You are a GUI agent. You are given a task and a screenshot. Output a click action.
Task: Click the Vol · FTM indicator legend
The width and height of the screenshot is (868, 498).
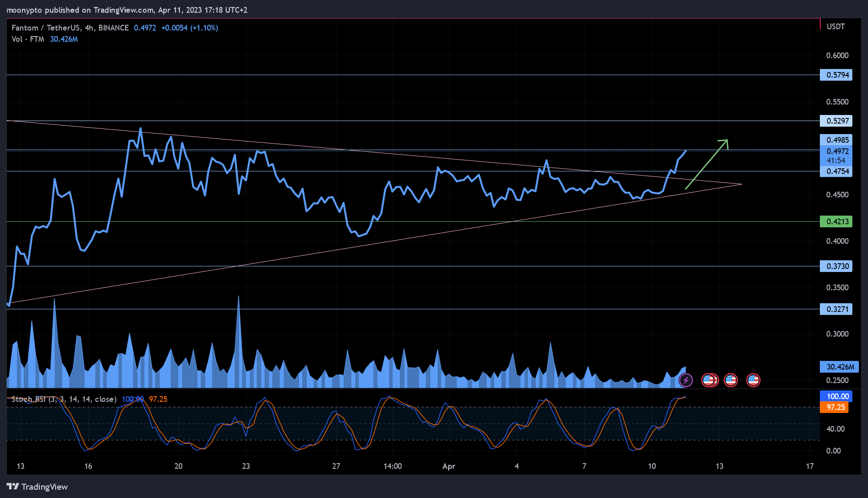point(28,39)
